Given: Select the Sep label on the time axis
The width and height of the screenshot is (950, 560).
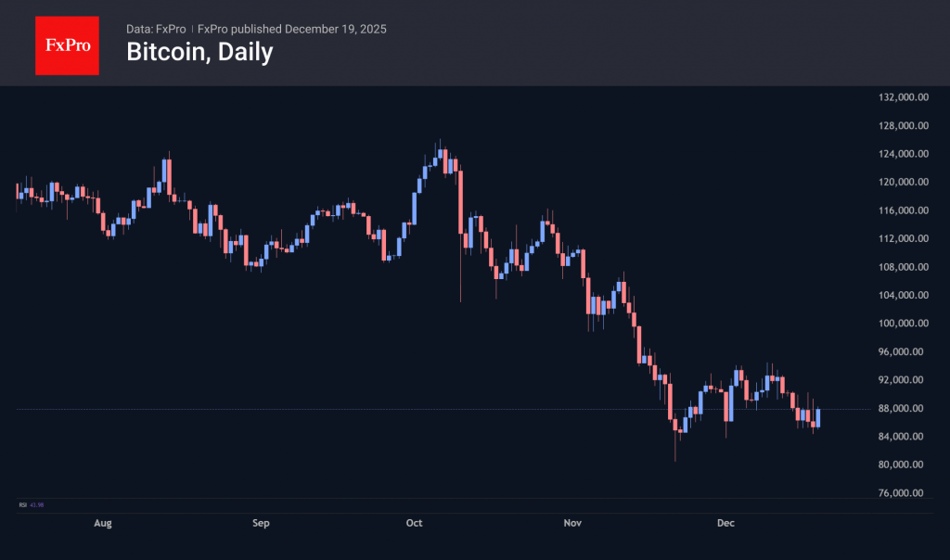Looking at the screenshot, I should point(261,523).
